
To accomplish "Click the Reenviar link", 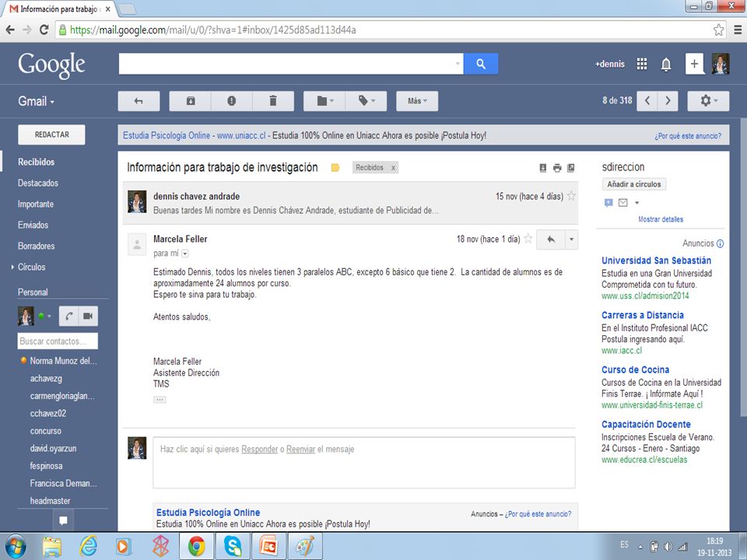I will click(300, 449).
